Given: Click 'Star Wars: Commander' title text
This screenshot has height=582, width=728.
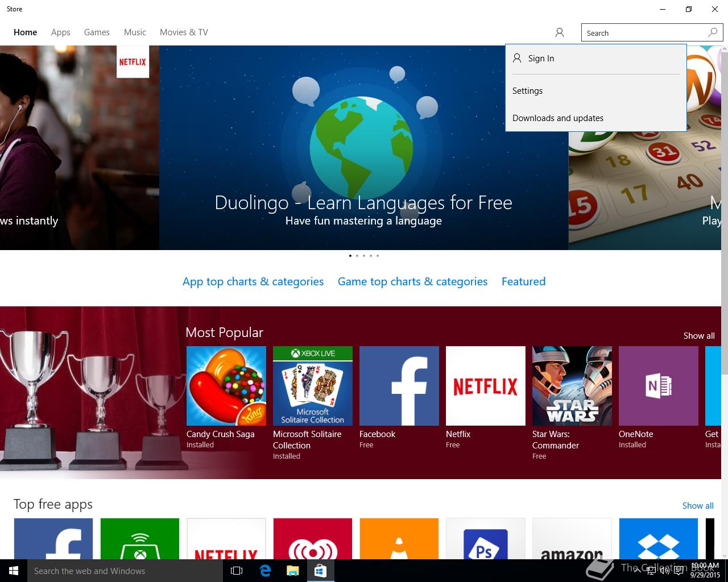Looking at the screenshot, I should 555,440.
